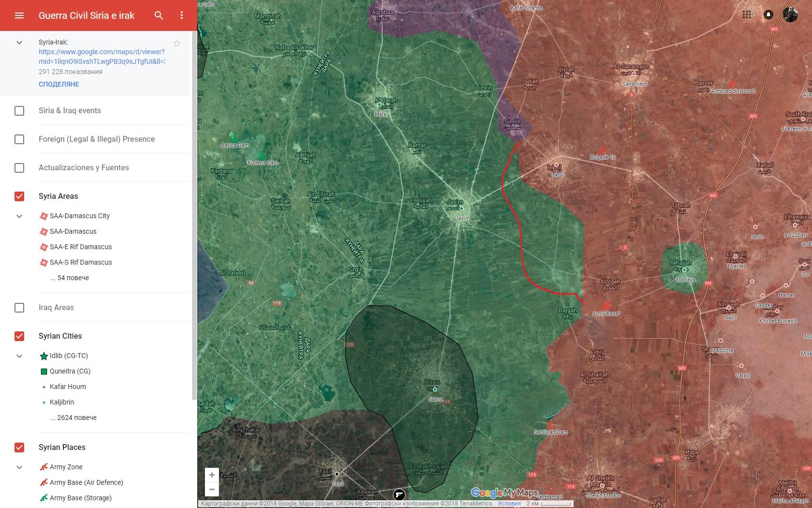Screen dimensions: 812x508
Task: Star this map as favorite
Action: (177, 44)
